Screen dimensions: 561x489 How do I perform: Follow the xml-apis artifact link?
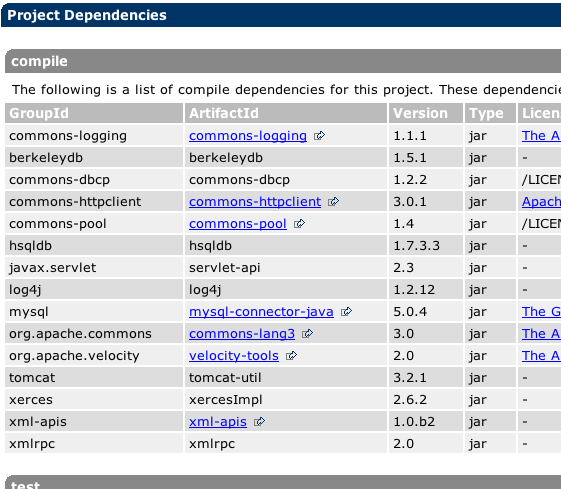pos(218,422)
